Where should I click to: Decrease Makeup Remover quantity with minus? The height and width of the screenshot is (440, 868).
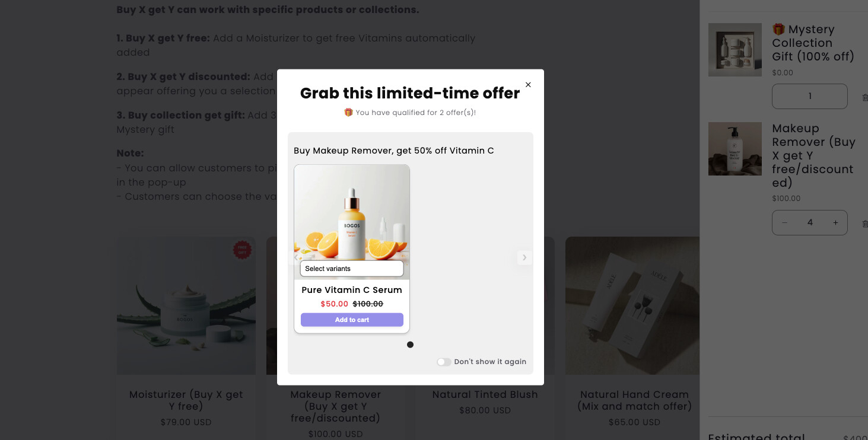tap(785, 223)
